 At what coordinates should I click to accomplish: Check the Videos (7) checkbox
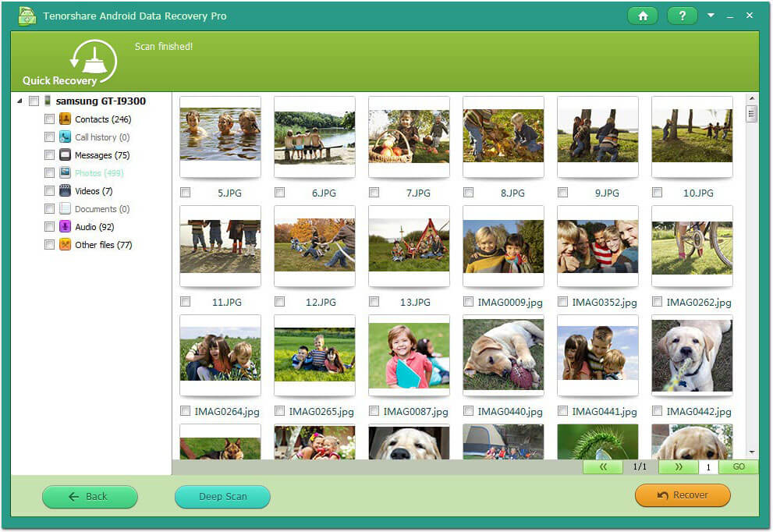click(x=49, y=190)
